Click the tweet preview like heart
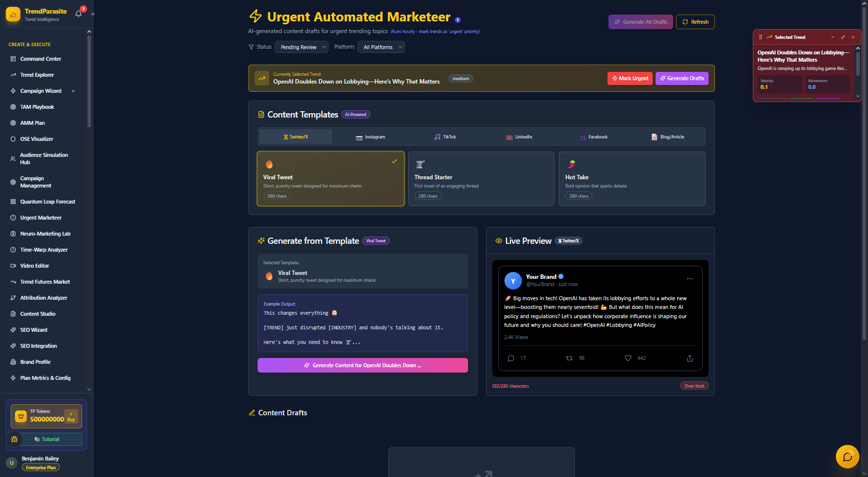Viewport: 868px width, 477px height. coord(628,358)
